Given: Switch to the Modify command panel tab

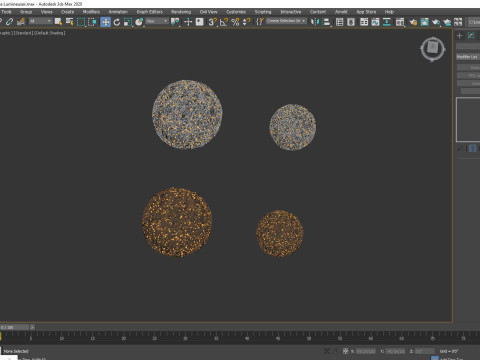Looking at the screenshot, I should [x=471, y=36].
